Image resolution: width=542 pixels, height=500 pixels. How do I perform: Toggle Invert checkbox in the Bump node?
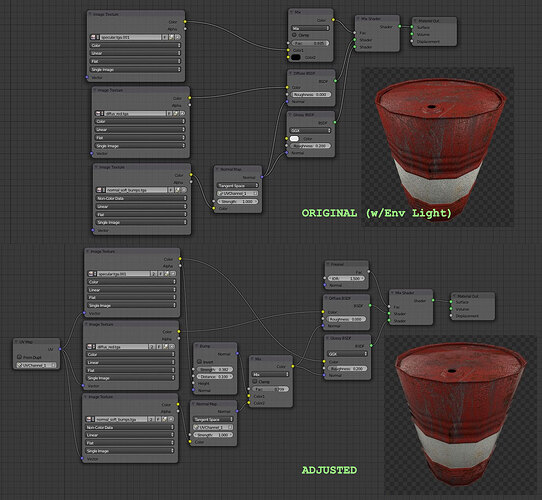coord(199,362)
